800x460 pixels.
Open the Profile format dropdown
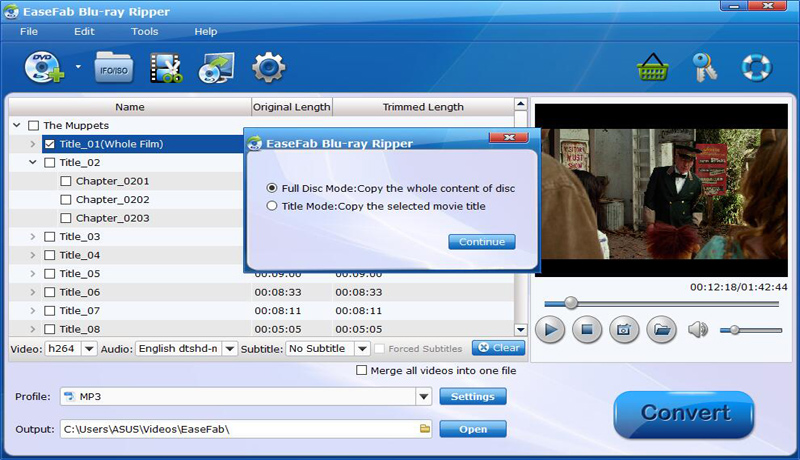point(423,396)
